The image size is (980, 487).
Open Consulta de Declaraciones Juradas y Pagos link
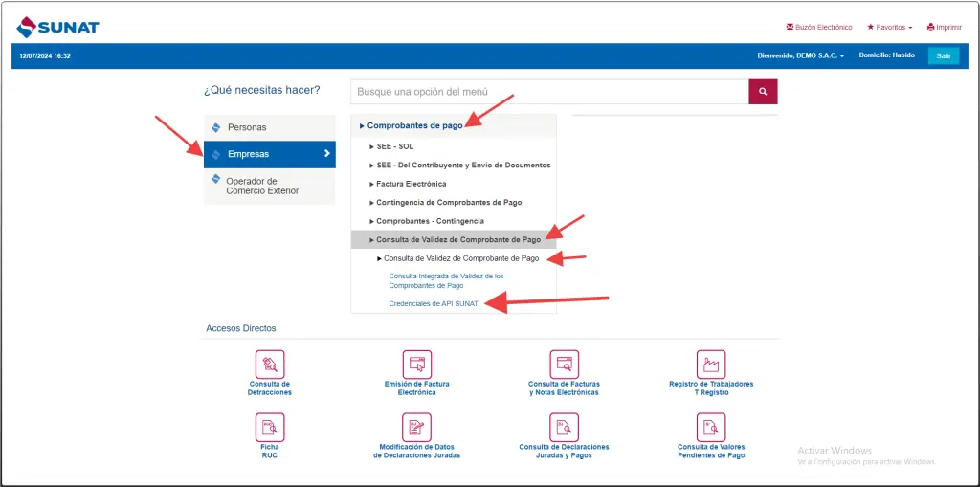pos(565,452)
